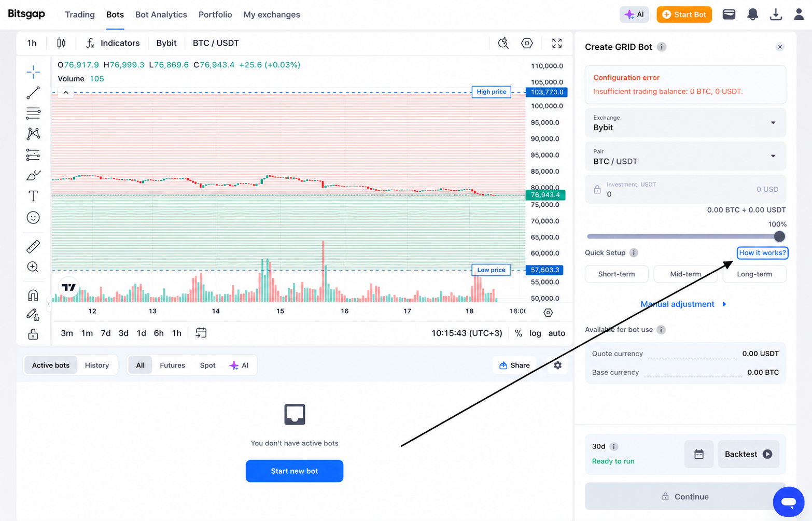
Task: Open the emoji icons tool
Action: (x=33, y=218)
